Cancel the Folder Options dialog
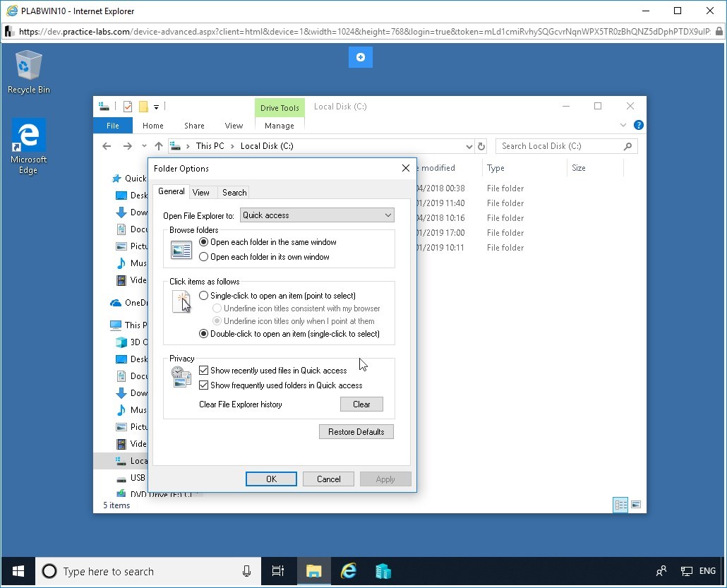 click(328, 479)
